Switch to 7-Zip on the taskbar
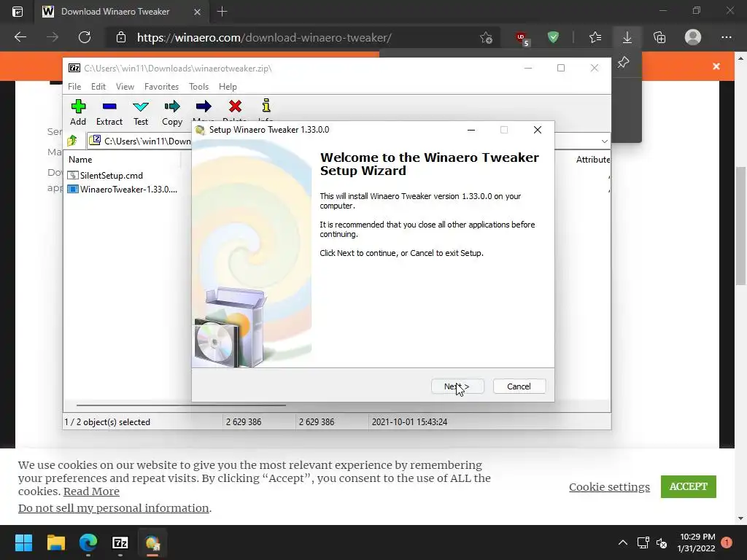 (x=120, y=542)
